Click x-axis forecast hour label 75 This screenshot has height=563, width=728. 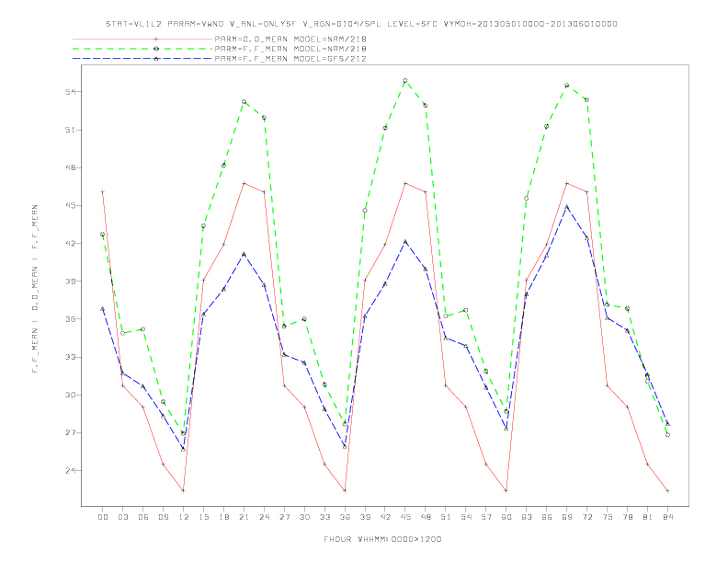point(608,517)
